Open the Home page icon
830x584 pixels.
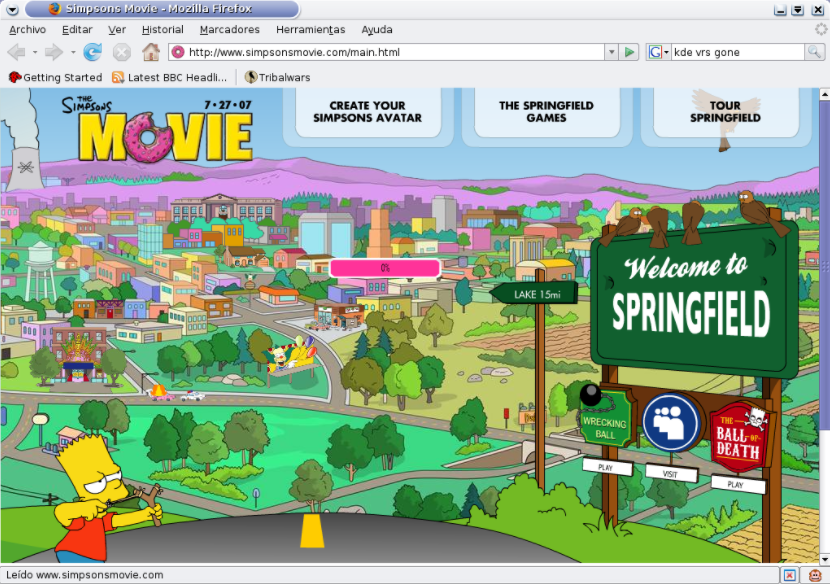(x=151, y=52)
